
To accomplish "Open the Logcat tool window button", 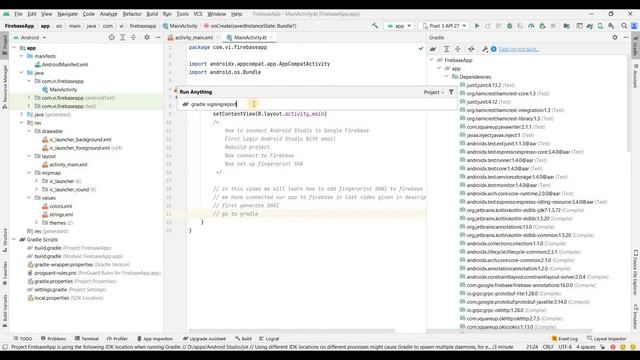I will click(269, 338).
